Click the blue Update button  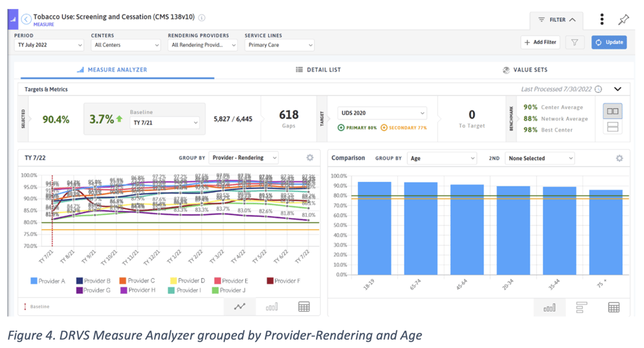[609, 42]
